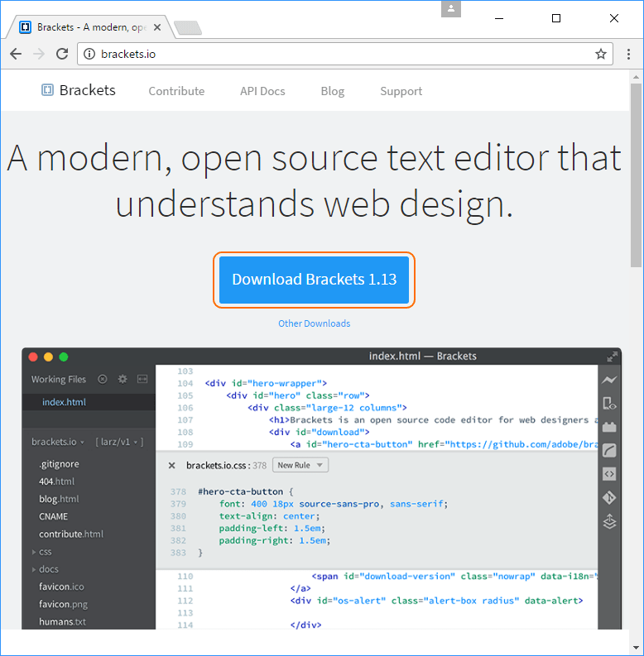Click the red close dot of Brackets window

pos(33,357)
